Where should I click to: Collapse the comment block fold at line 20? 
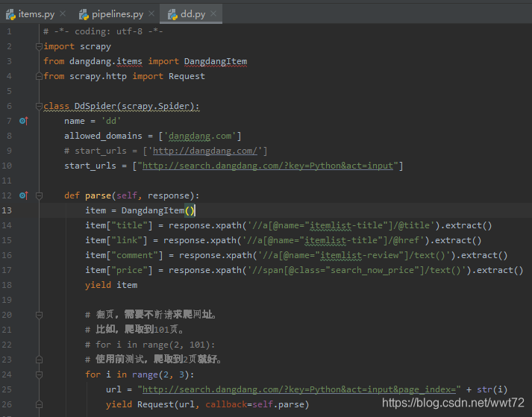click(x=39, y=316)
